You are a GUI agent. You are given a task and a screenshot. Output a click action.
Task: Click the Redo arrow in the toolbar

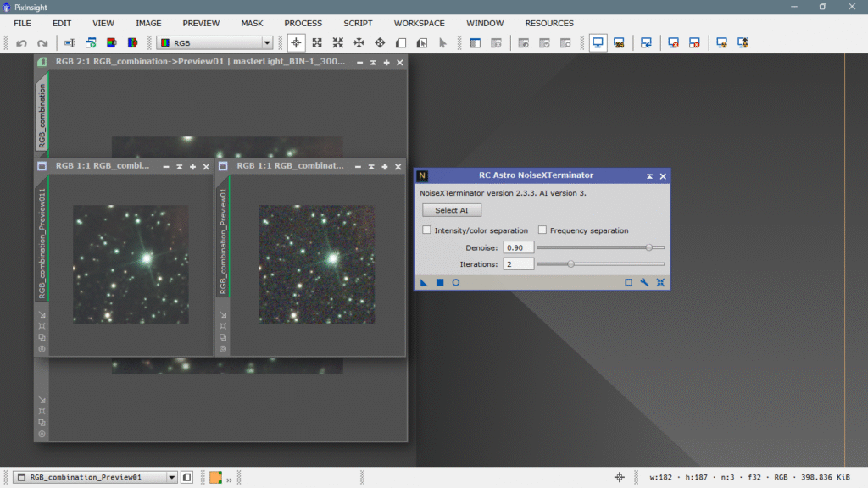coord(42,43)
